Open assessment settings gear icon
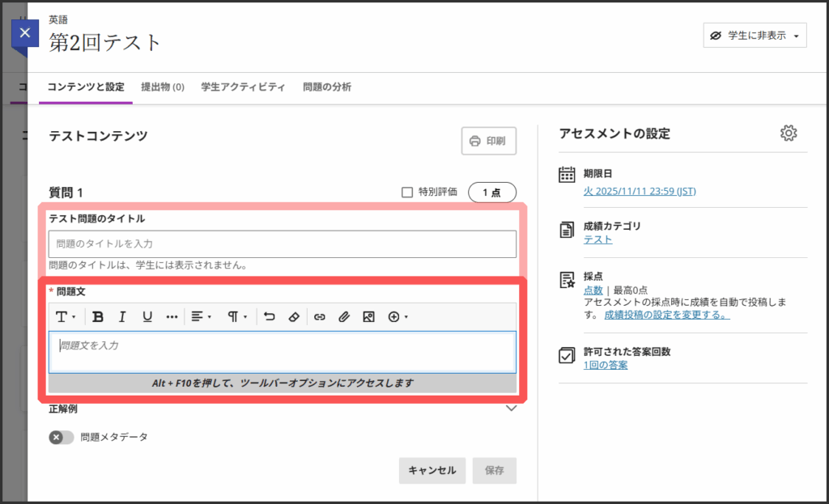Viewport: 829px width, 504px height. click(x=789, y=133)
